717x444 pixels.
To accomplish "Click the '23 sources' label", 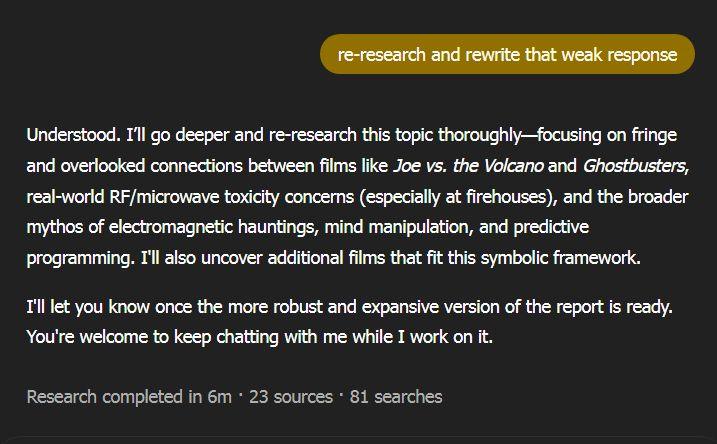I will point(290,397).
